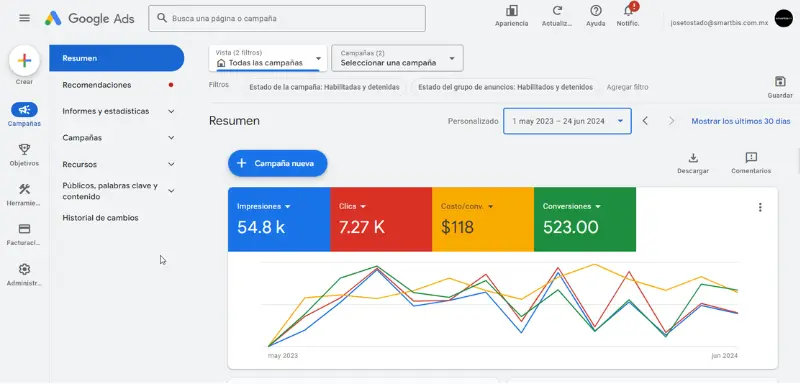Change the Costo/conv. metric dropdown
This screenshot has height=384, width=800.
[467, 207]
